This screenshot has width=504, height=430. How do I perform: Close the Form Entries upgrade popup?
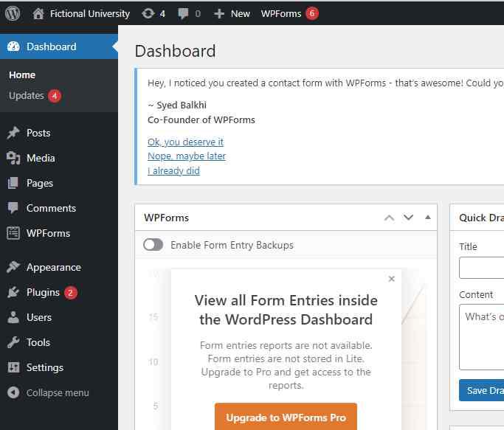pyautogui.click(x=391, y=279)
